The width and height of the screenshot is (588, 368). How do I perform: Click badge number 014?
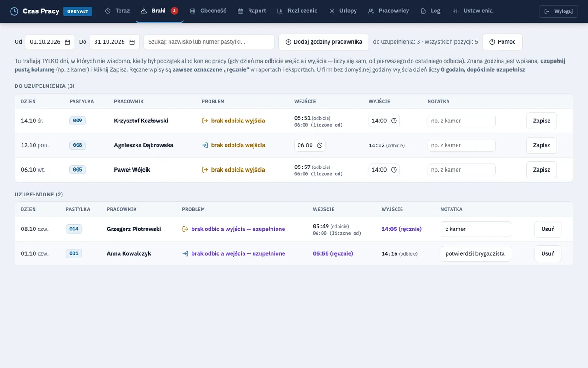click(74, 229)
